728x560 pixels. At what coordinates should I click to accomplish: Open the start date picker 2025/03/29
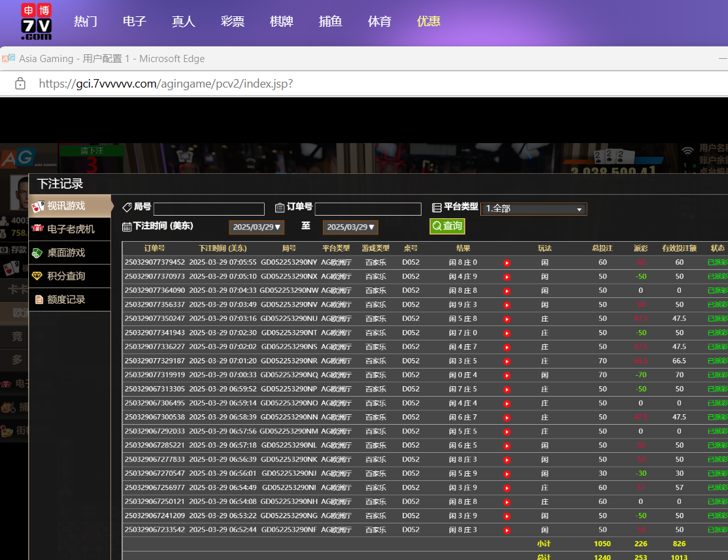pyautogui.click(x=256, y=227)
